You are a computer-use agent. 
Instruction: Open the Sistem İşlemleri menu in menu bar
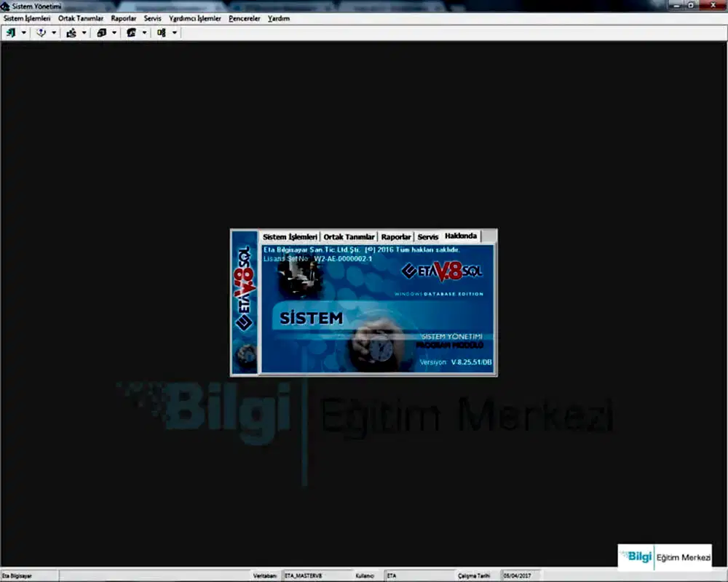coord(27,18)
